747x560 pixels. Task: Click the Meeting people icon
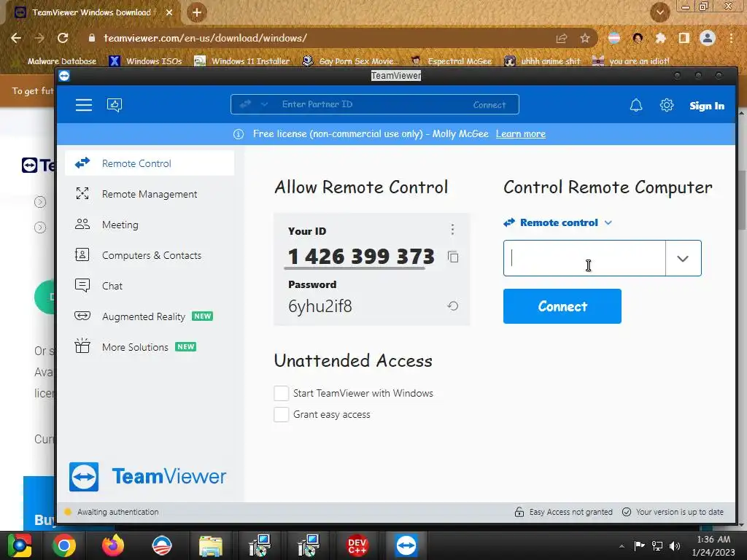tap(82, 224)
